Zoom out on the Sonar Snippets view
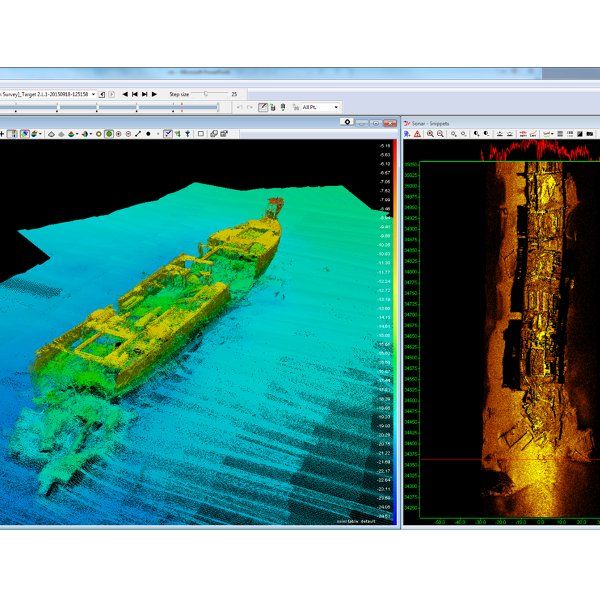The width and height of the screenshot is (600, 600). coord(441,133)
